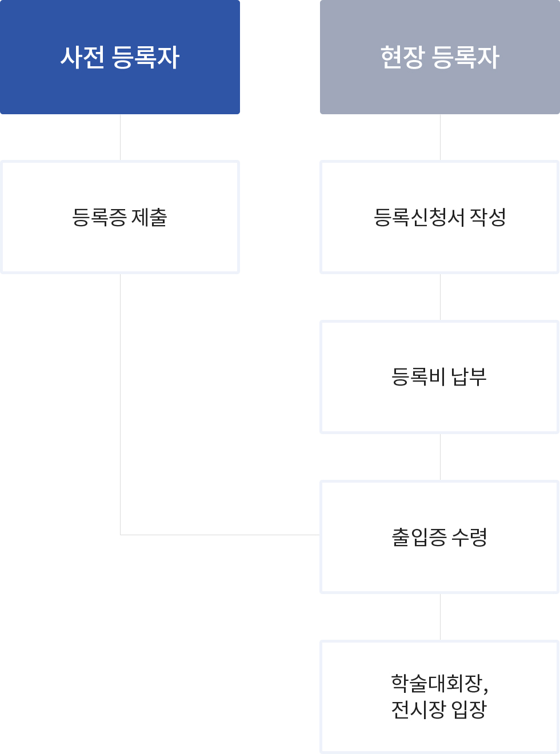Screen dimensions: 560x754
Task: Select the 등록신청서 작성 step box
Action: point(440,217)
